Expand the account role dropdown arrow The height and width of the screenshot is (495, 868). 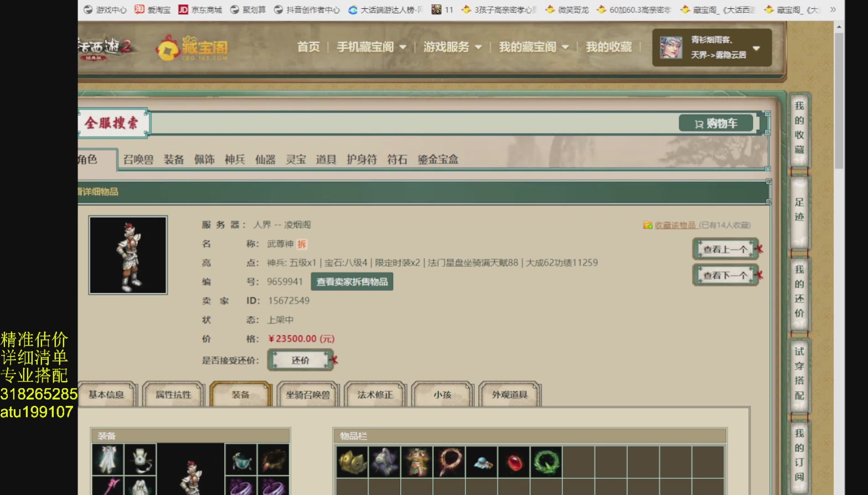click(x=756, y=48)
